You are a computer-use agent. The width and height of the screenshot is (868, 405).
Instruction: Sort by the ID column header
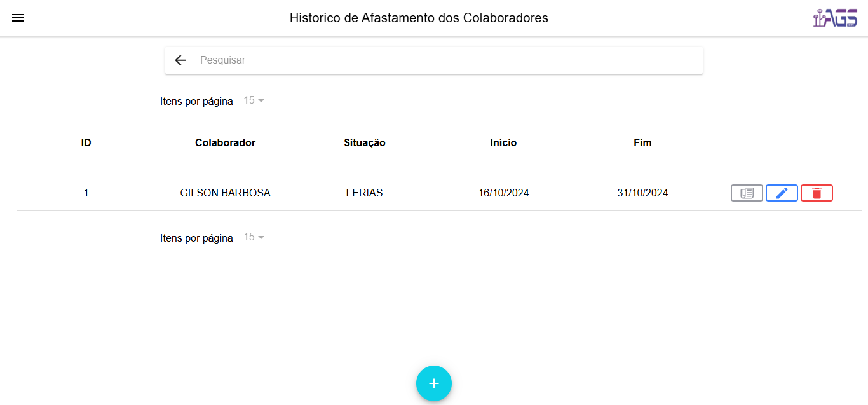(86, 143)
